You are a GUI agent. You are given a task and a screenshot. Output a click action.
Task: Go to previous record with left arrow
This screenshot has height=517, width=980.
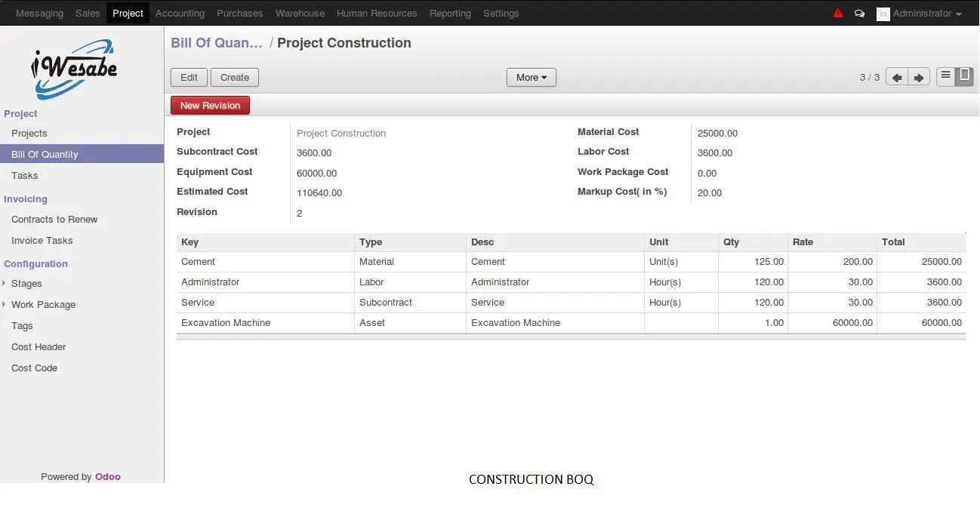pos(896,78)
